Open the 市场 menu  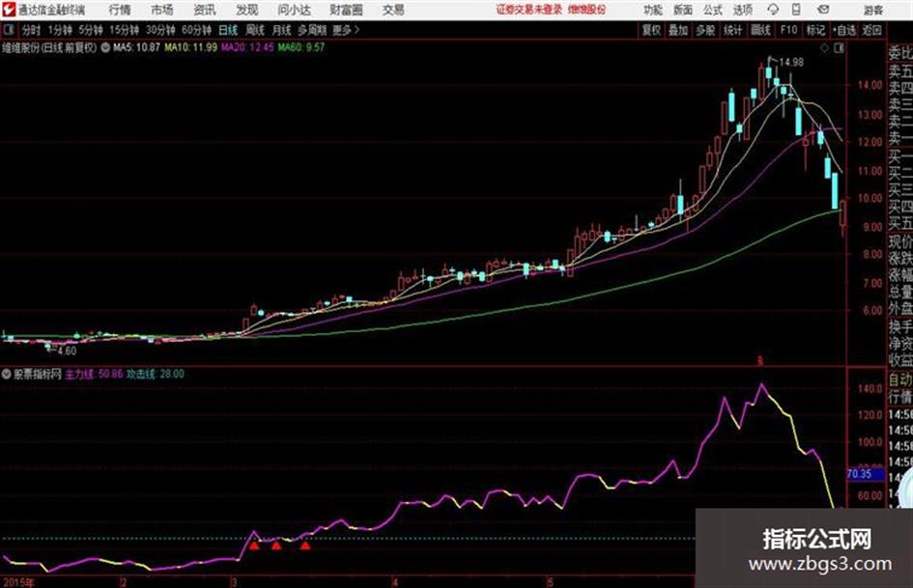(162, 10)
